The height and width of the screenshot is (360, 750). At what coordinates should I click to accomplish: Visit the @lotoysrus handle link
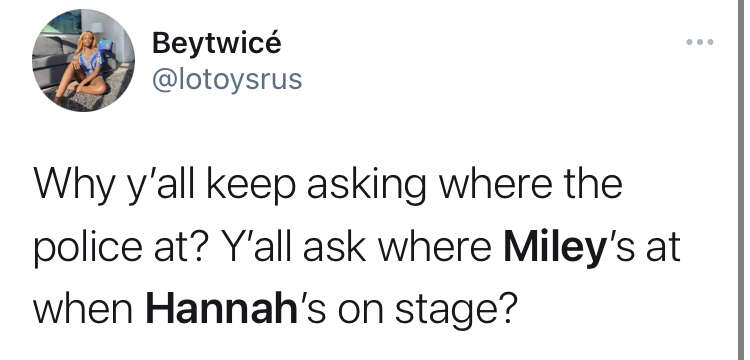227,79
